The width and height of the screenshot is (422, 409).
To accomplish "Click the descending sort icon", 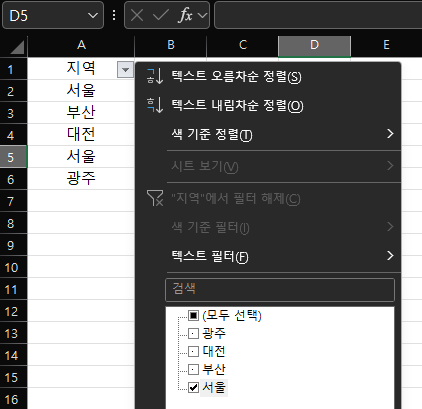I will click(155, 105).
